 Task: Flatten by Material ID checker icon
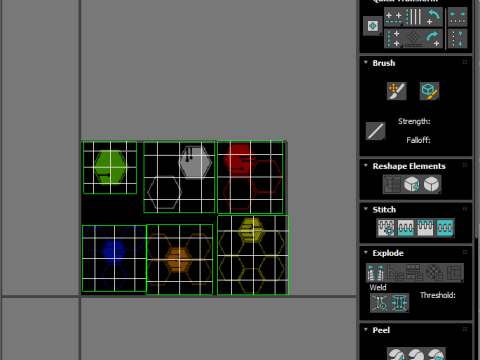coord(434,272)
